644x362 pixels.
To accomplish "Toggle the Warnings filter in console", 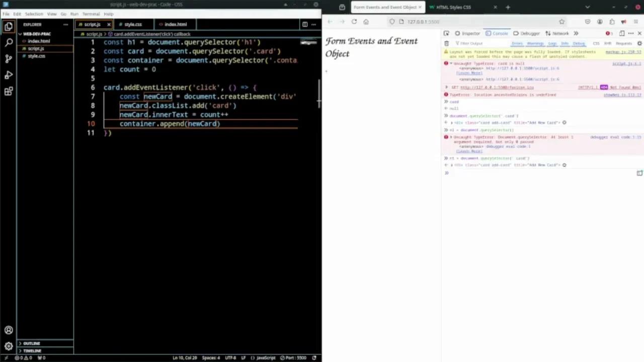I will tap(535, 43).
